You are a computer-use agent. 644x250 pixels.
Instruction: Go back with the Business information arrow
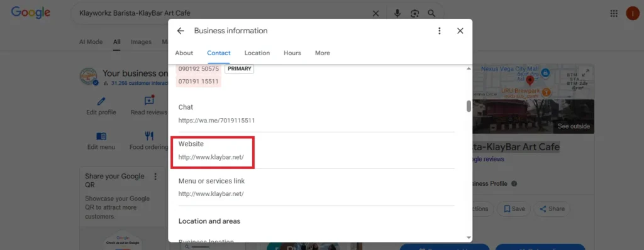pyautogui.click(x=180, y=31)
